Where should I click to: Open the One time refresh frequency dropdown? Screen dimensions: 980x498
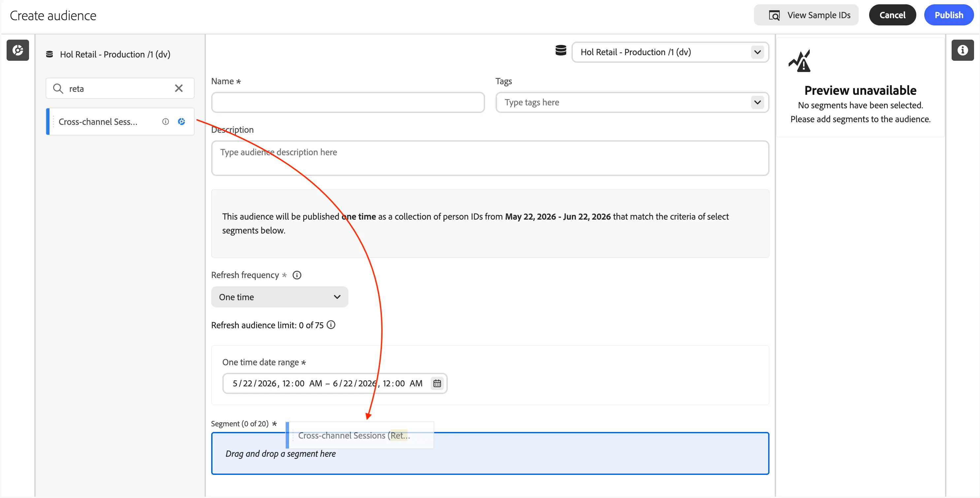tap(279, 297)
